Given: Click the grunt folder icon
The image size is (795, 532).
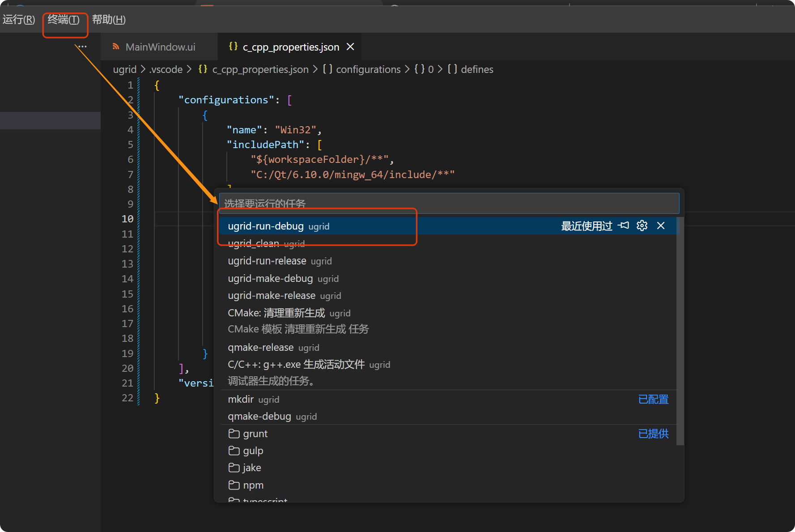Looking at the screenshot, I should [x=234, y=433].
